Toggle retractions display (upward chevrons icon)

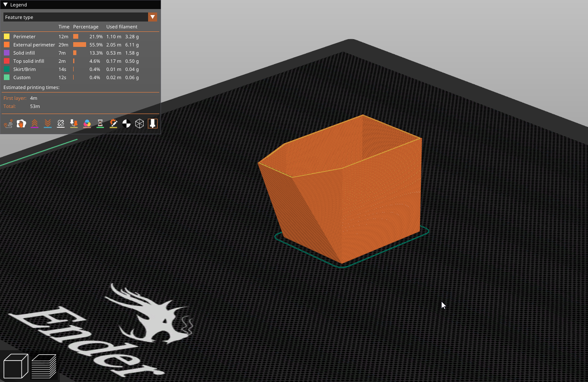click(34, 124)
